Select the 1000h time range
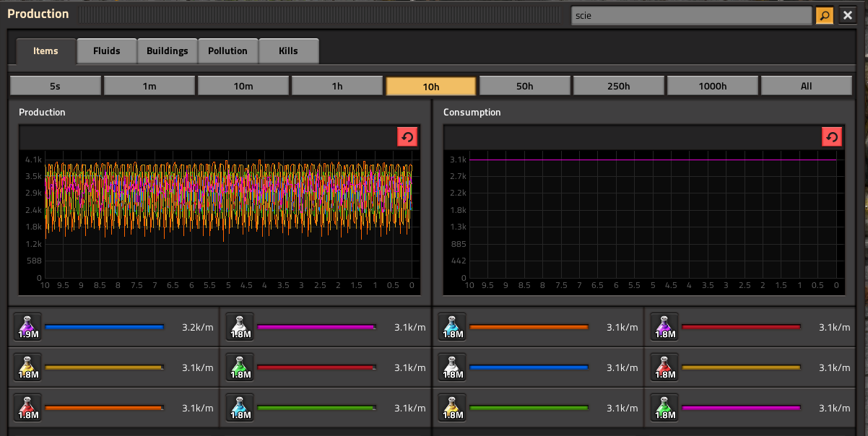 point(713,86)
